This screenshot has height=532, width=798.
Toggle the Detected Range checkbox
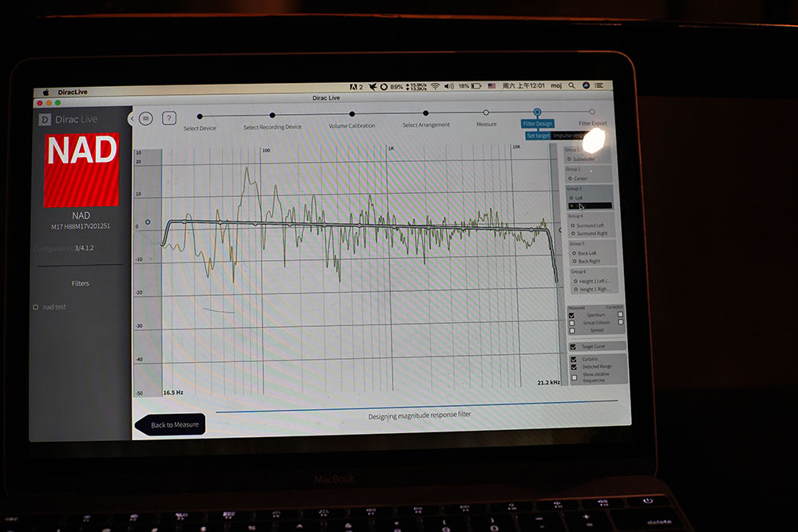pyautogui.click(x=574, y=367)
